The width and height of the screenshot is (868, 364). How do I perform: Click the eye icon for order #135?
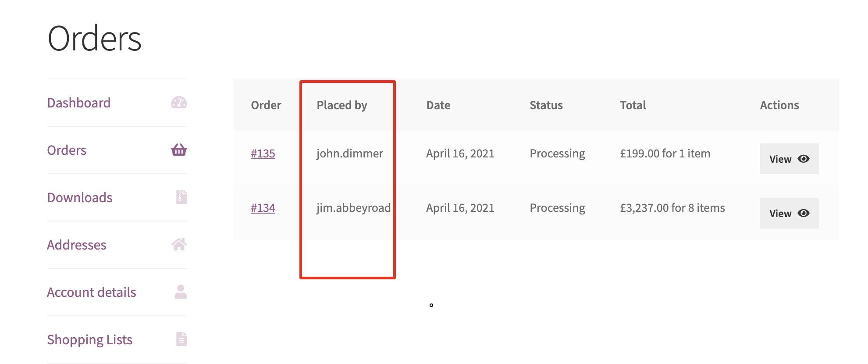(804, 159)
